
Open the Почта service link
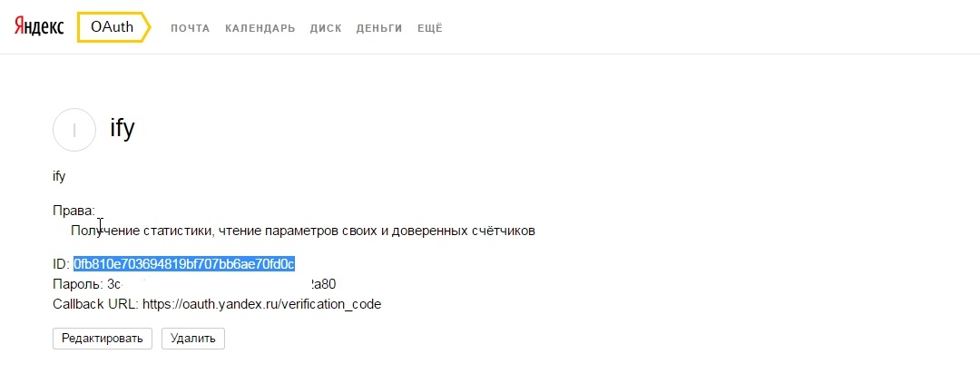[191, 28]
